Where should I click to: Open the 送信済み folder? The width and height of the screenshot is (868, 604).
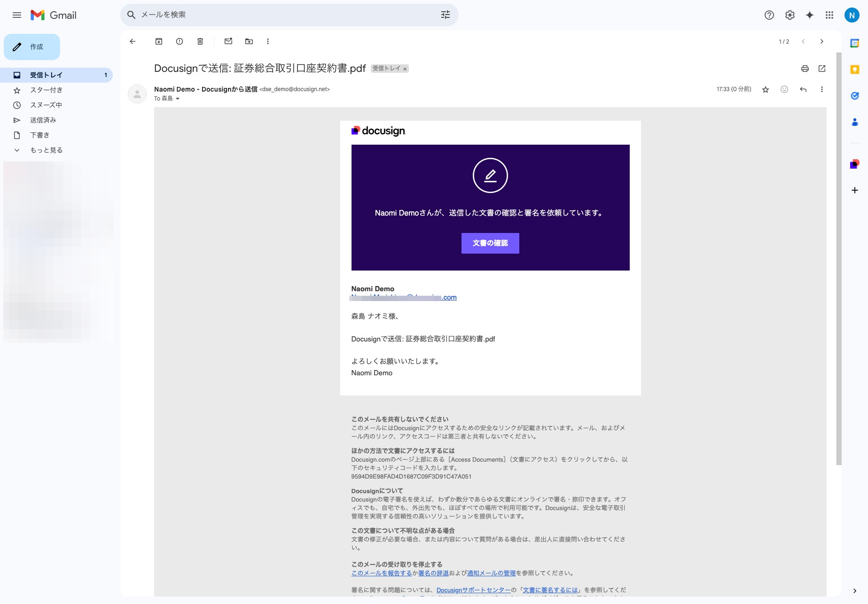(44, 120)
